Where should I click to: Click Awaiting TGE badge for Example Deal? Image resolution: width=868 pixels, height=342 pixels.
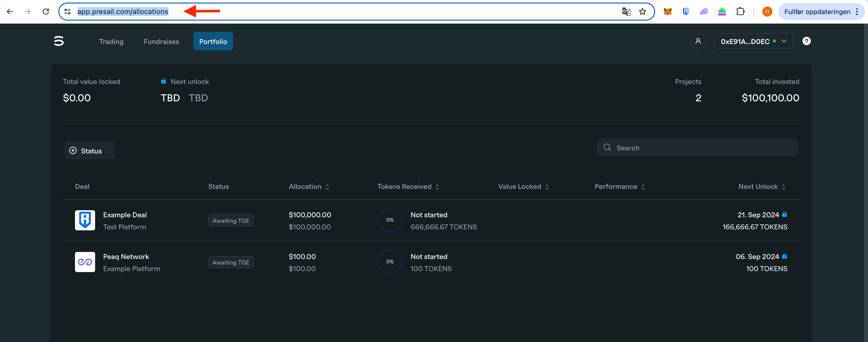231,221
